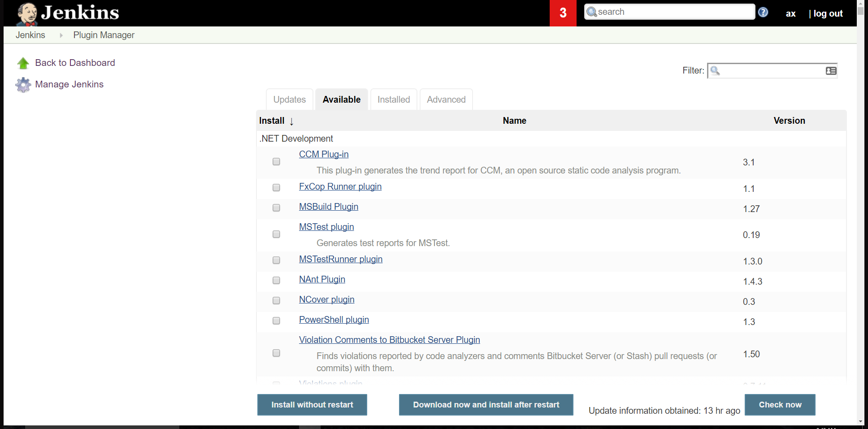
Task: Click the contact card icon in Filter box
Action: [831, 71]
